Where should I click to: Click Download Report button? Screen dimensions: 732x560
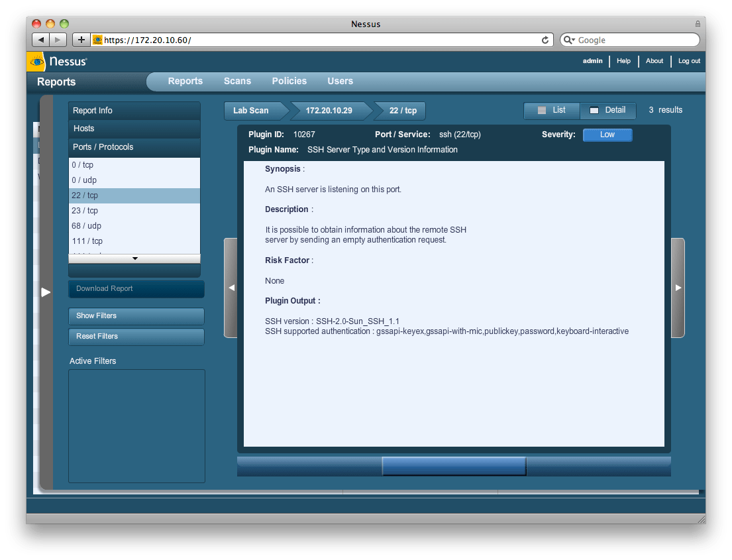click(x=136, y=289)
